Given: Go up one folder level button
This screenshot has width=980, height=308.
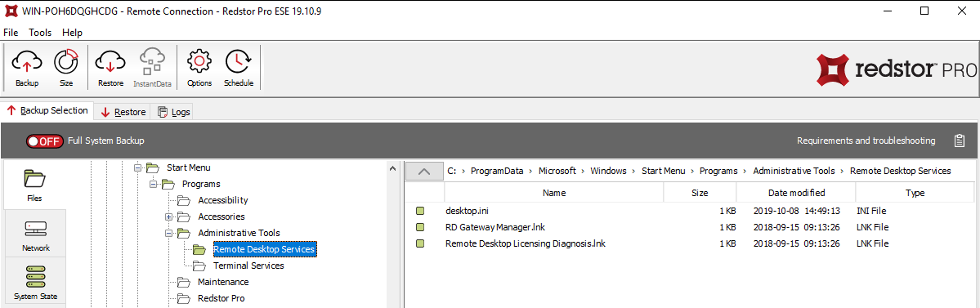Looking at the screenshot, I should click(x=423, y=172).
